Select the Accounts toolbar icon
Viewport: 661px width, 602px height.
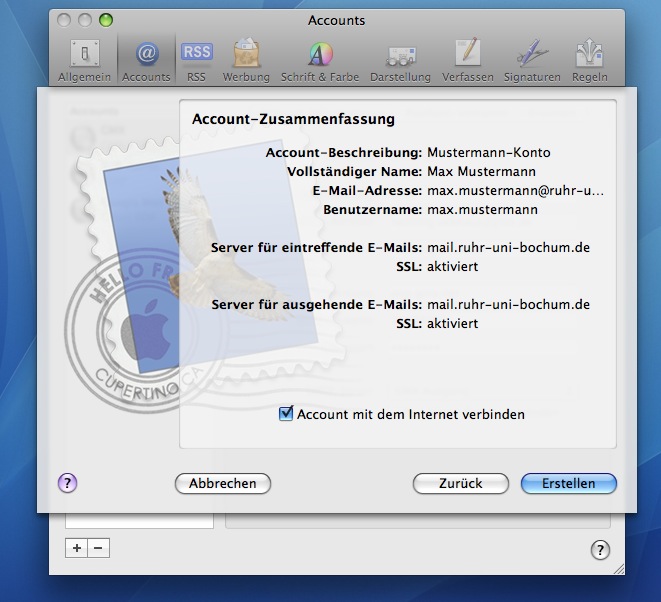tap(146, 60)
